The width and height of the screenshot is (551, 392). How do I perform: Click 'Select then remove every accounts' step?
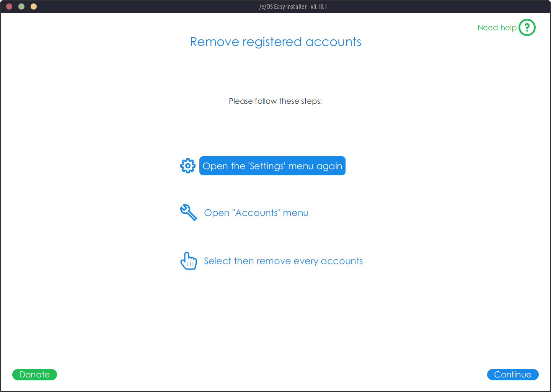(283, 261)
